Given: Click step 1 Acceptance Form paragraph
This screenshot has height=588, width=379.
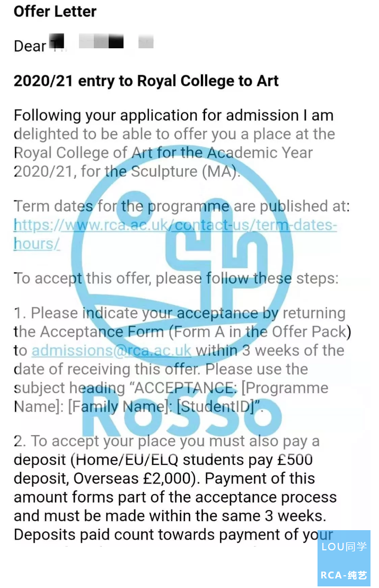Looking at the screenshot, I should [182, 360].
